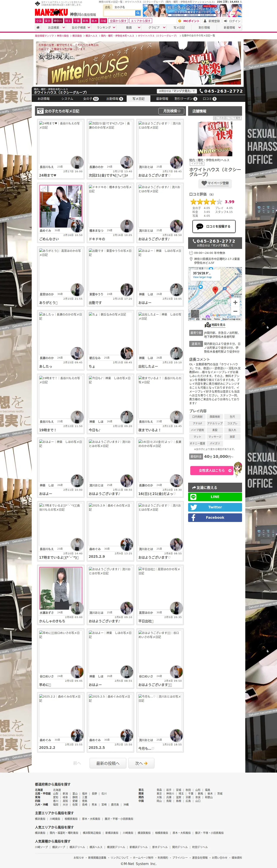Screen dimensions: 277x868
Task: Click プライバシー footer link
Action: 180,858
